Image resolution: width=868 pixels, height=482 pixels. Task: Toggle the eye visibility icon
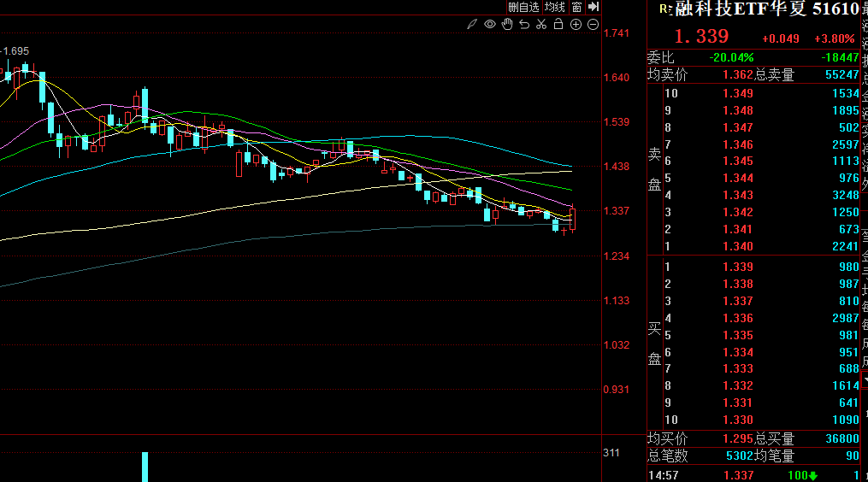(x=490, y=25)
